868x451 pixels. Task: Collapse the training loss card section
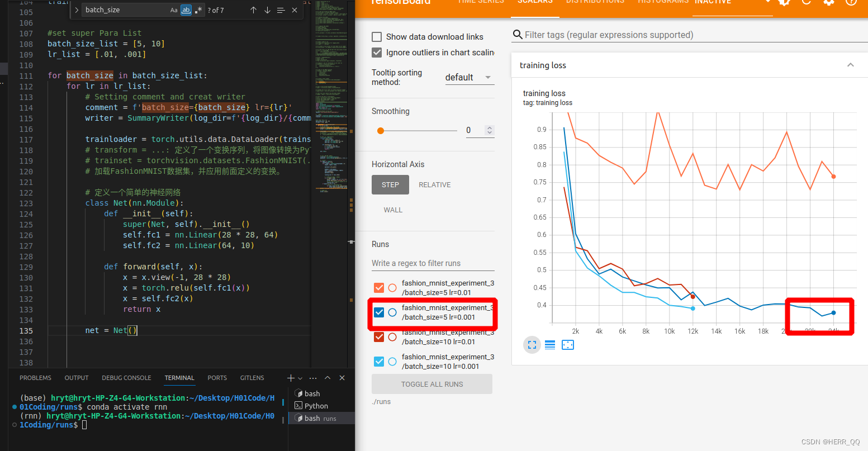coord(850,65)
